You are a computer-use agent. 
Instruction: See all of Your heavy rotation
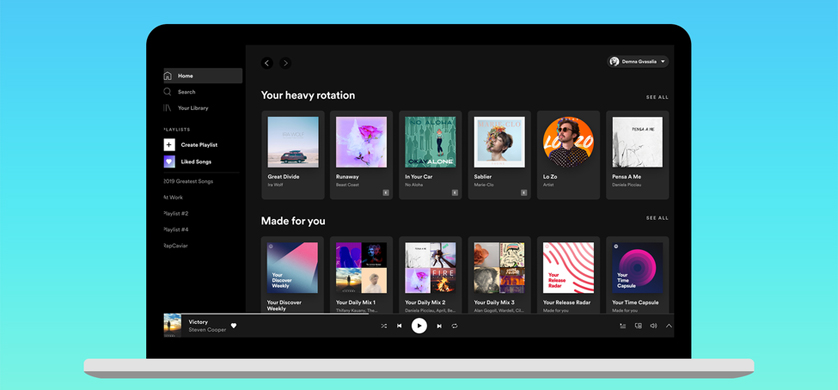(657, 97)
